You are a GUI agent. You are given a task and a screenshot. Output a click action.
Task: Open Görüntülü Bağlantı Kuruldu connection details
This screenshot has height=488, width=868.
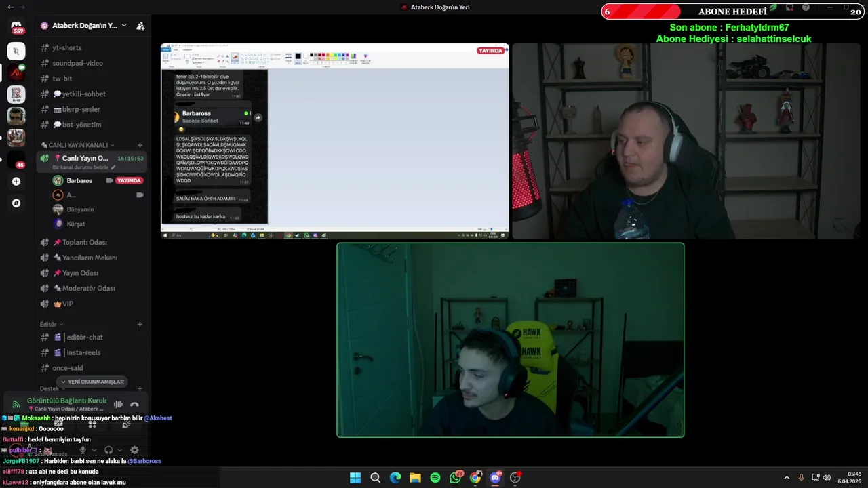tap(66, 401)
